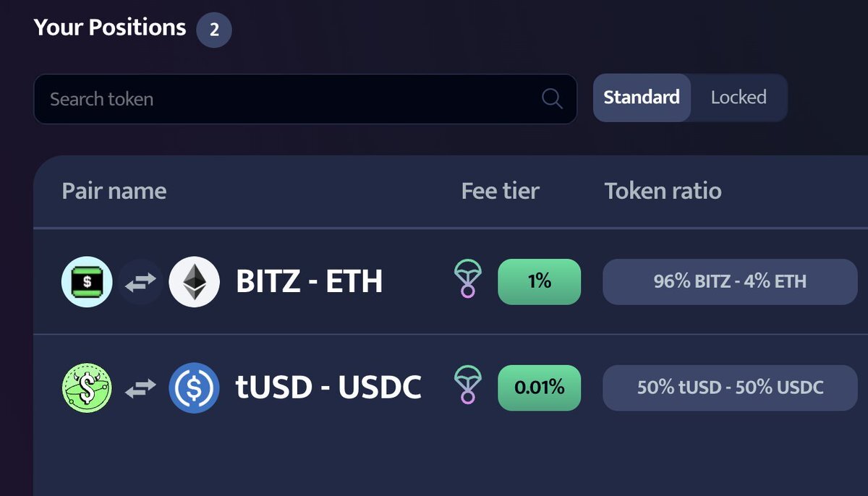Click the magnifier search icon
This screenshot has height=496, width=868.
[552, 99]
